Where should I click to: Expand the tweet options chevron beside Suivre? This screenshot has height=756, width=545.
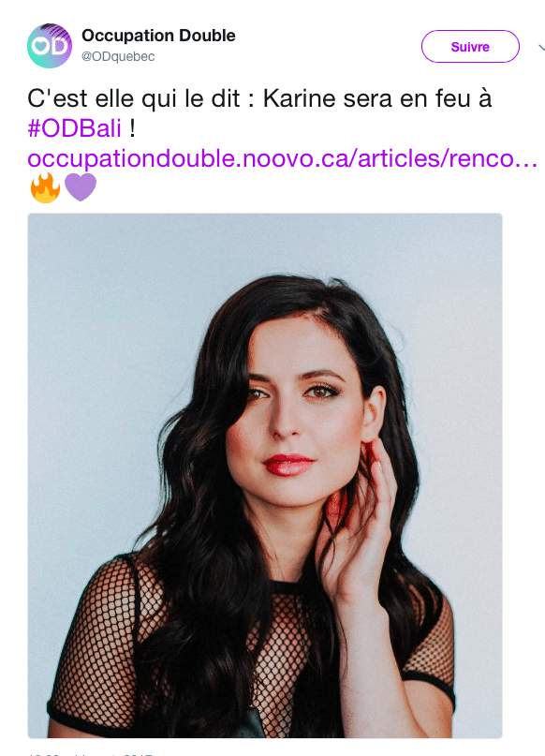(x=541, y=47)
